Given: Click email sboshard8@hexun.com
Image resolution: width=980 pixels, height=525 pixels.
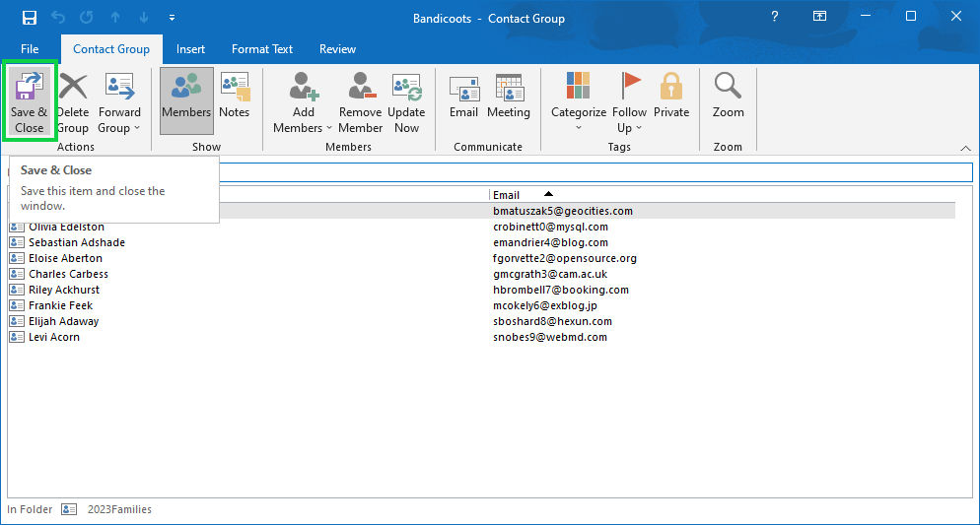Looking at the screenshot, I should (552, 321).
